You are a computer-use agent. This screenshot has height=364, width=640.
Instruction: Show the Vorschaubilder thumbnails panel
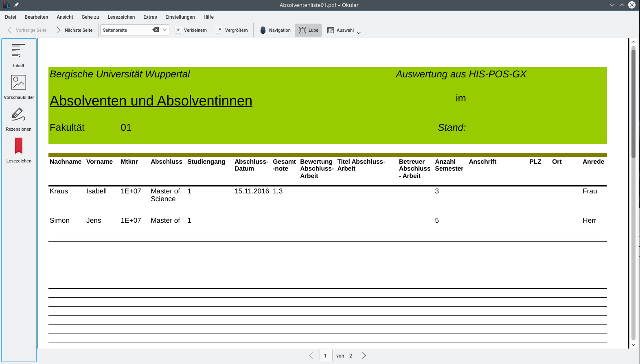pyautogui.click(x=19, y=87)
